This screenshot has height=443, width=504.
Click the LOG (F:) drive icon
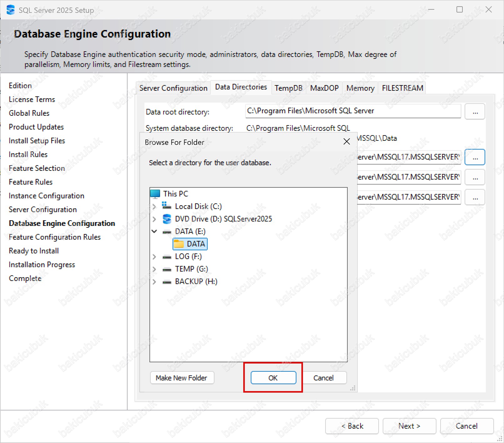coord(167,257)
